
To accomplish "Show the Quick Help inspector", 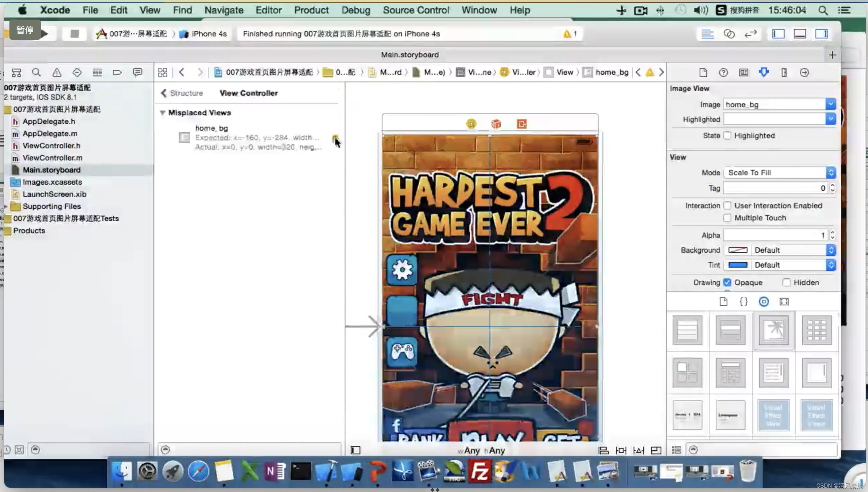I will [x=723, y=72].
